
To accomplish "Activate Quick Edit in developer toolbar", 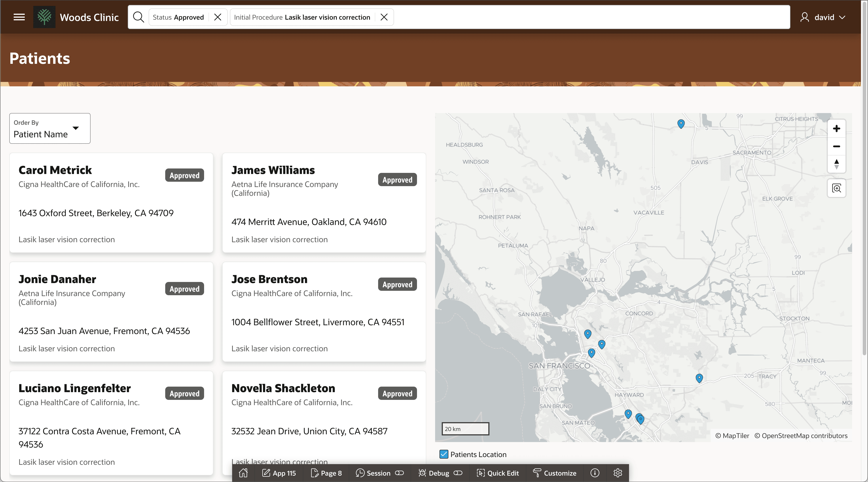I will point(498,473).
